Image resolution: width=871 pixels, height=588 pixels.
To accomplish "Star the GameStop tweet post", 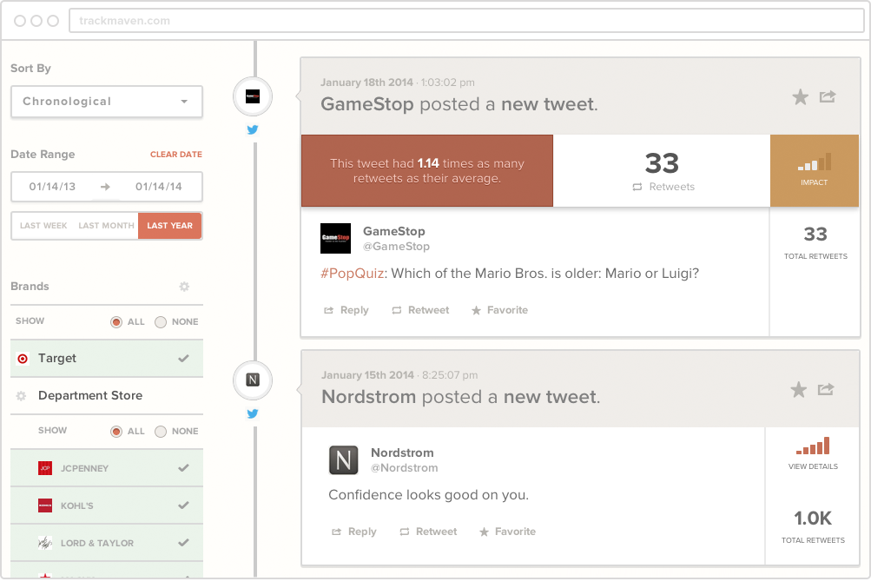I will pos(800,97).
